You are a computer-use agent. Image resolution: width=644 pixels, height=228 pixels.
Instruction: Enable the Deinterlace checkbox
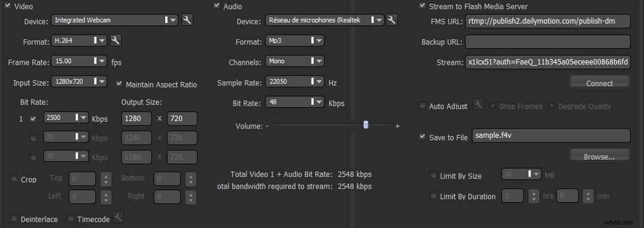pos(14,218)
